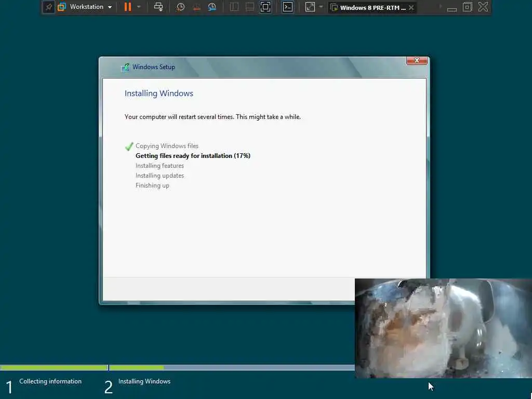Show the thumbnail bar panel
The height and width of the screenshot is (399, 532).
[250, 7]
